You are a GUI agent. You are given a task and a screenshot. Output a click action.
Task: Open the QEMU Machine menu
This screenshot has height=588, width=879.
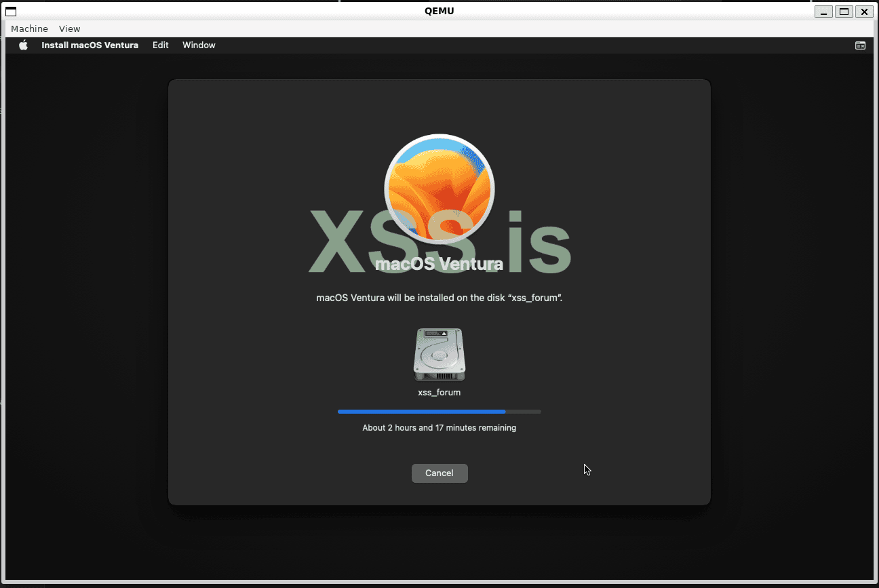(x=29, y=28)
